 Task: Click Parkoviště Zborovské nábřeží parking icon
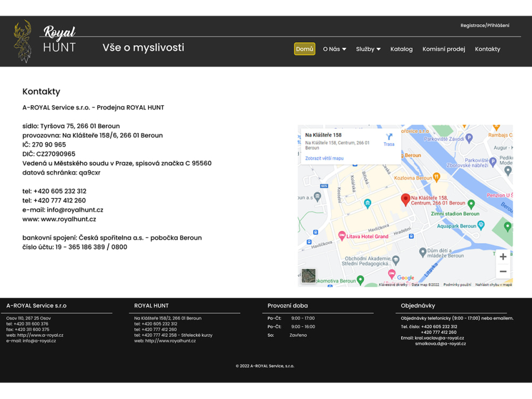pos(493,162)
